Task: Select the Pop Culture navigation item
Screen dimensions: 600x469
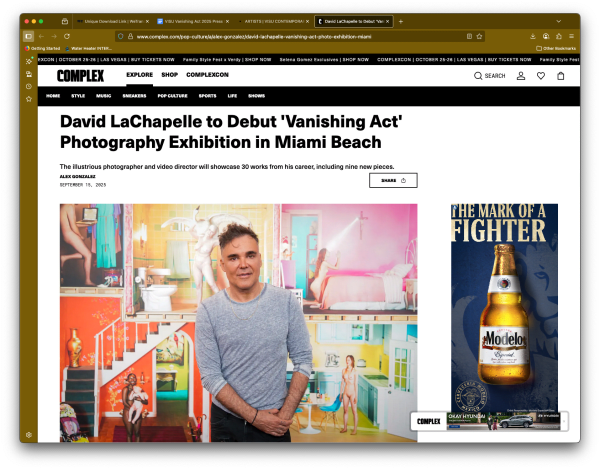Action: [x=172, y=96]
